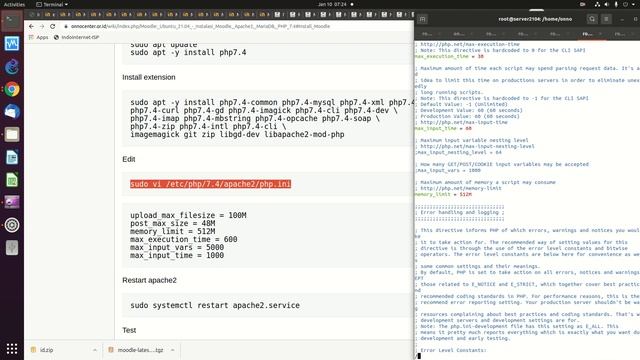This screenshot has width=640, height=360.
Task: Expand options for id.zip download
Action: [x=95, y=350]
